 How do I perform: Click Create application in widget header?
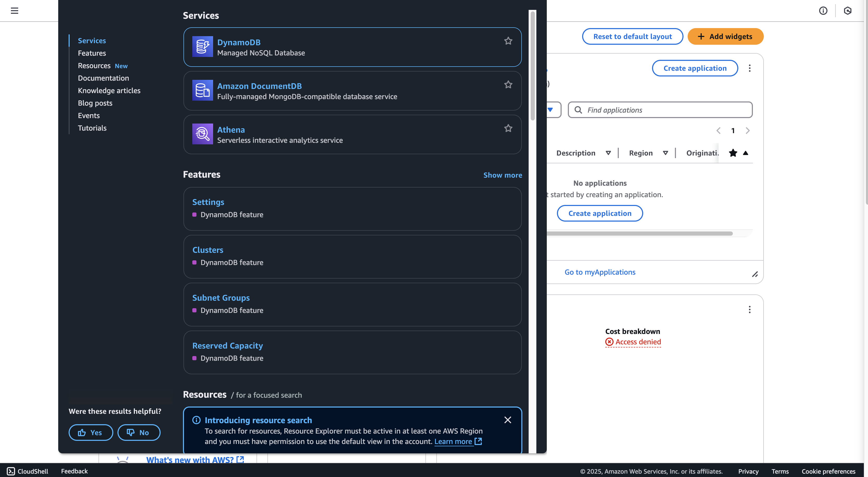coord(695,68)
